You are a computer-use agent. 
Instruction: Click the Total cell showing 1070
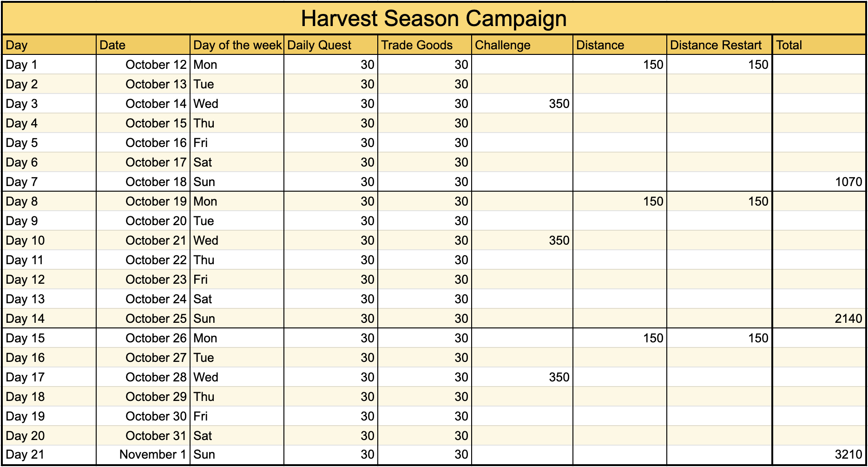(x=819, y=182)
